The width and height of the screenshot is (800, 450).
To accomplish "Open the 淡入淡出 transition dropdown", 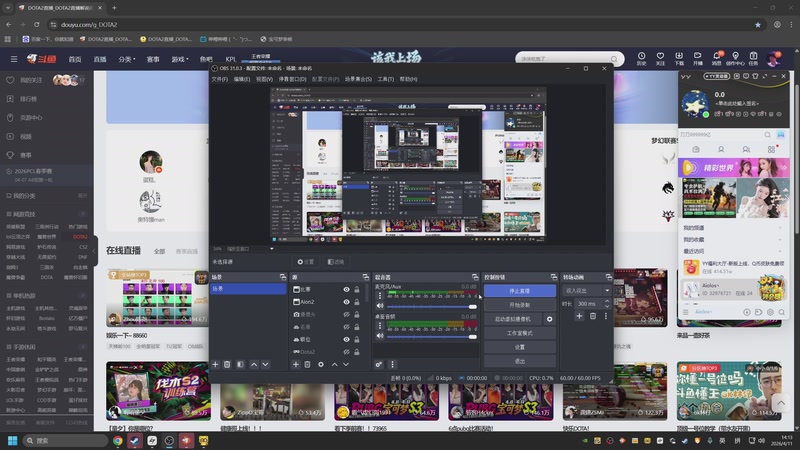I will 585,290.
